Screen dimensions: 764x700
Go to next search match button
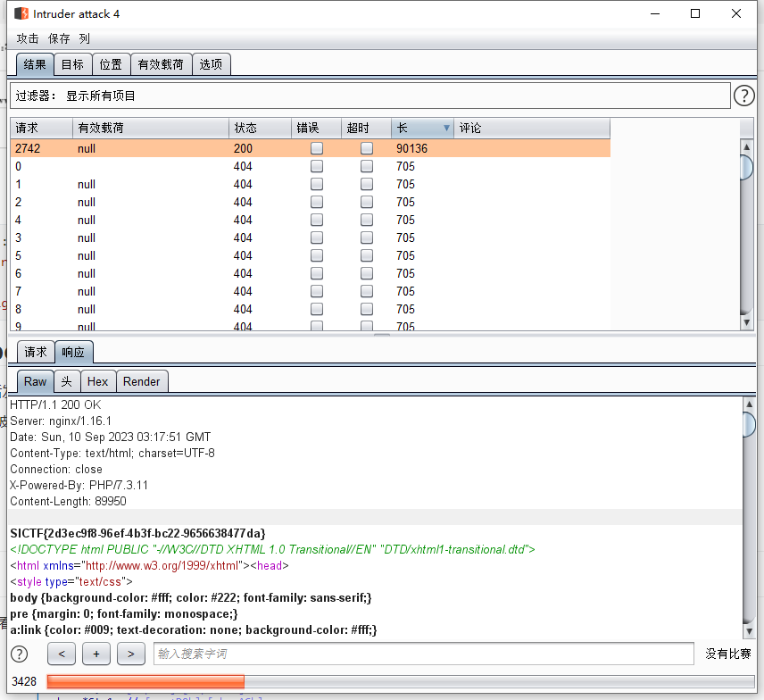pyautogui.click(x=130, y=654)
